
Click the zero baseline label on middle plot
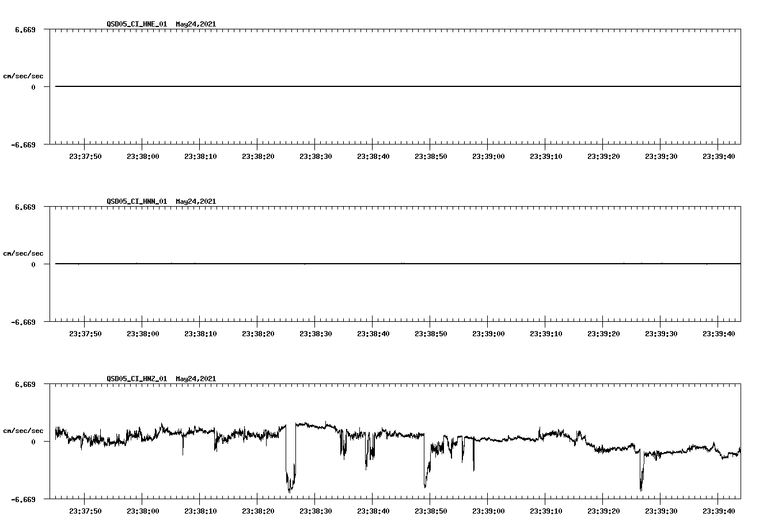point(33,264)
